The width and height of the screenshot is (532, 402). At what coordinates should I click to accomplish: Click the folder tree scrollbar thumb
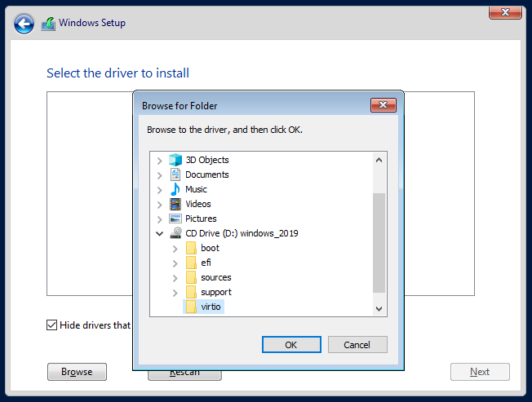pos(379,243)
